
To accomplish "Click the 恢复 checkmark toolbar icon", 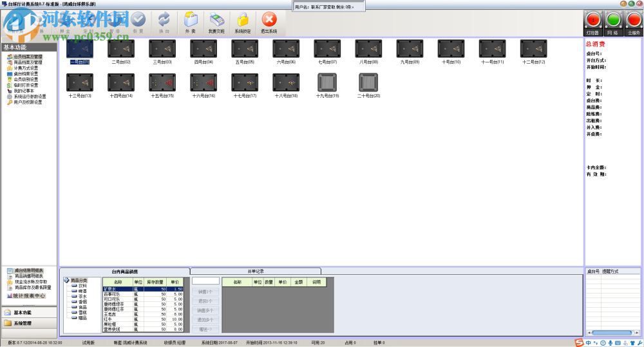I will point(138,19).
